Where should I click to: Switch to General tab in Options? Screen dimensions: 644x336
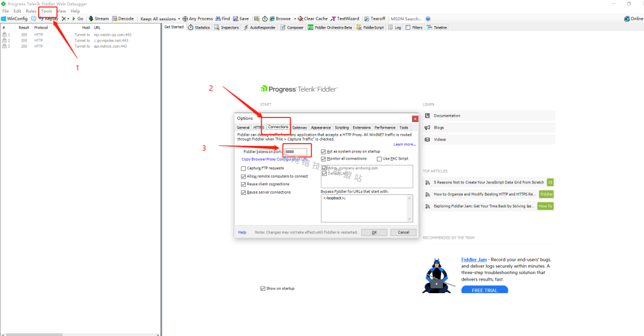pos(243,127)
